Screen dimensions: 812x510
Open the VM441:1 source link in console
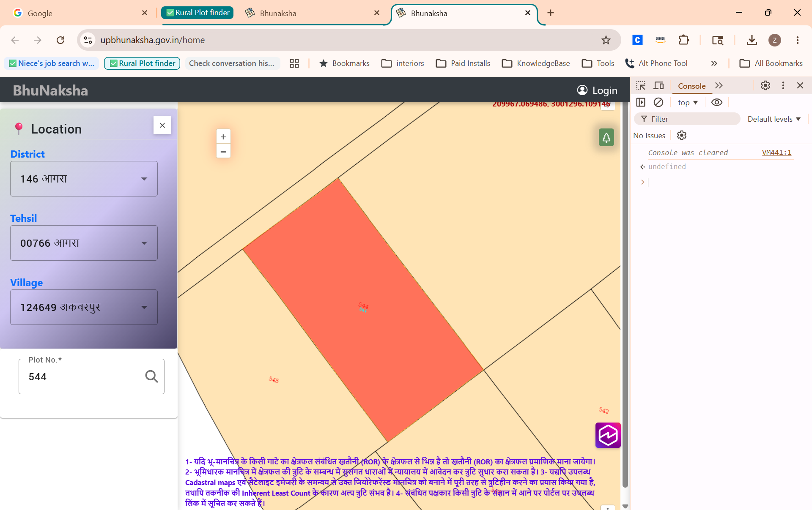click(776, 153)
